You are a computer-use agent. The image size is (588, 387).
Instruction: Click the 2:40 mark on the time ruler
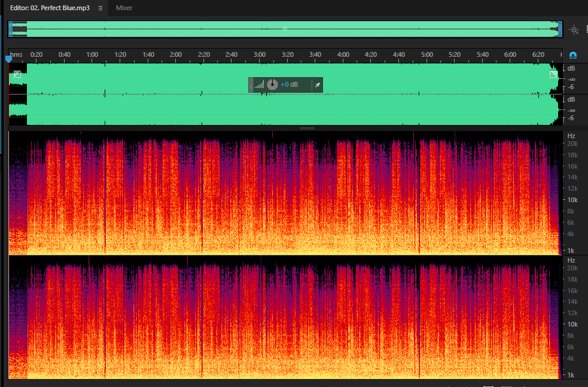point(231,55)
